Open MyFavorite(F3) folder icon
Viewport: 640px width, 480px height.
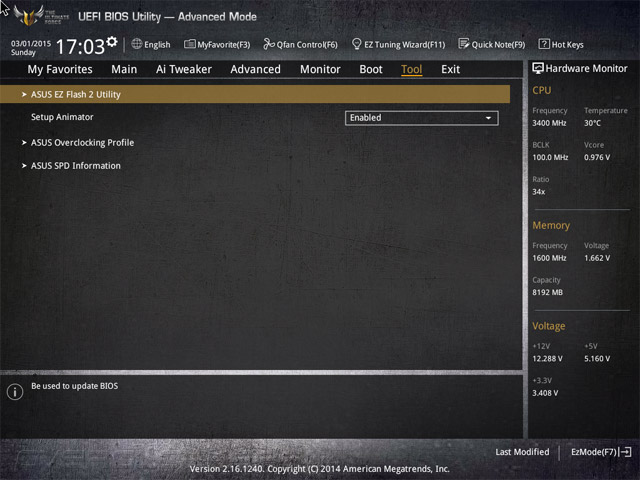tap(189, 44)
